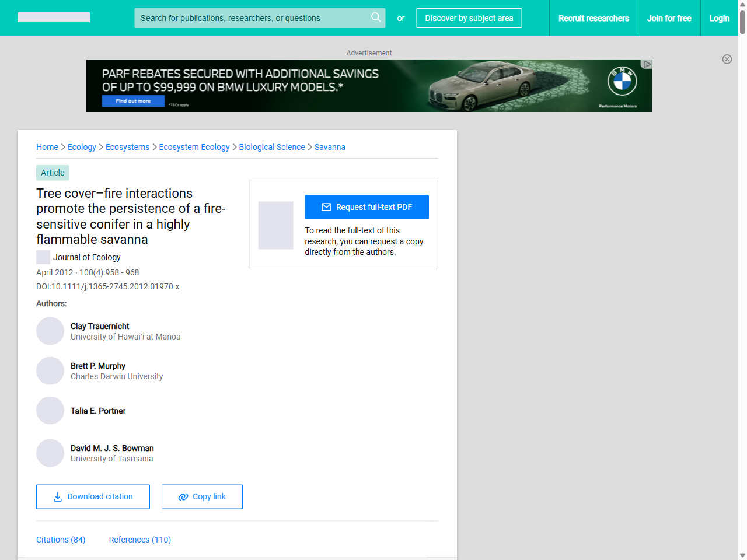Open the DOI link for the article
This screenshot has height=560, width=747.
(115, 286)
